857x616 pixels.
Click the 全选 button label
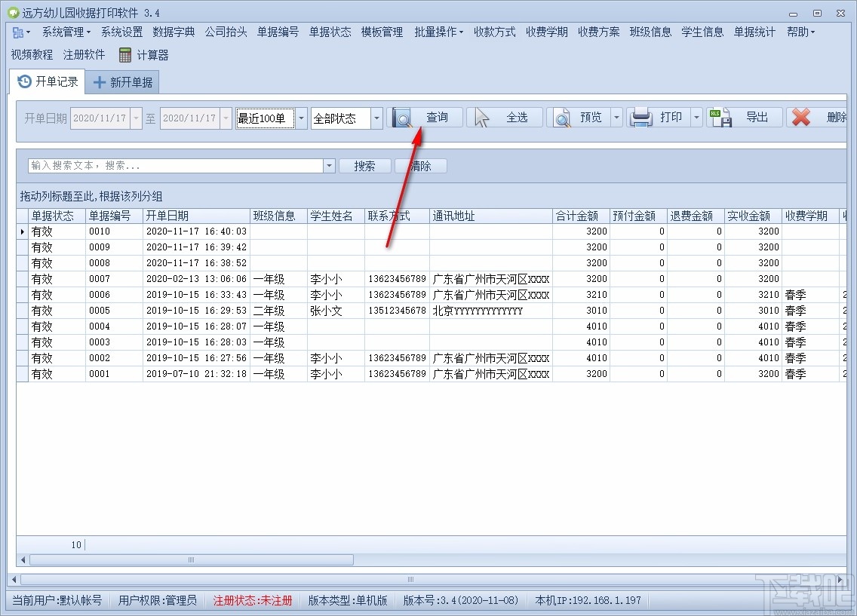[x=517, y=118]
